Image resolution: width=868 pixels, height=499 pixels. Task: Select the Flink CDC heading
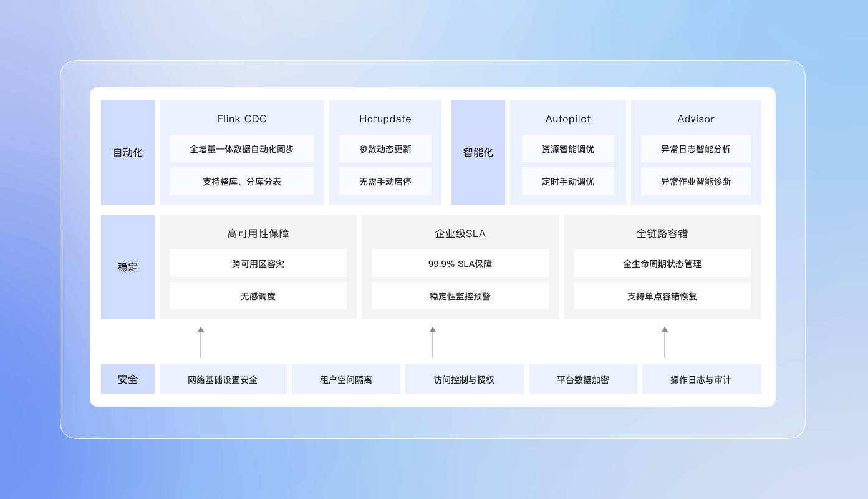click(242, 119)
